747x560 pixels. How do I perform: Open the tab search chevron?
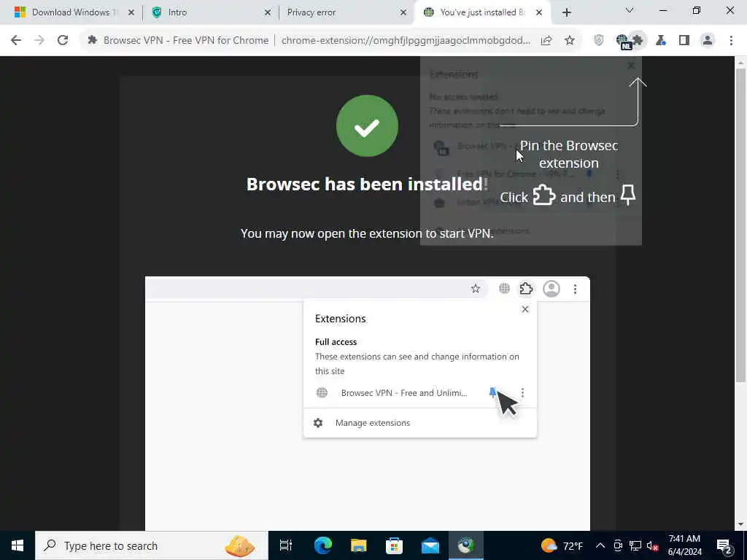tap(630, 10)
